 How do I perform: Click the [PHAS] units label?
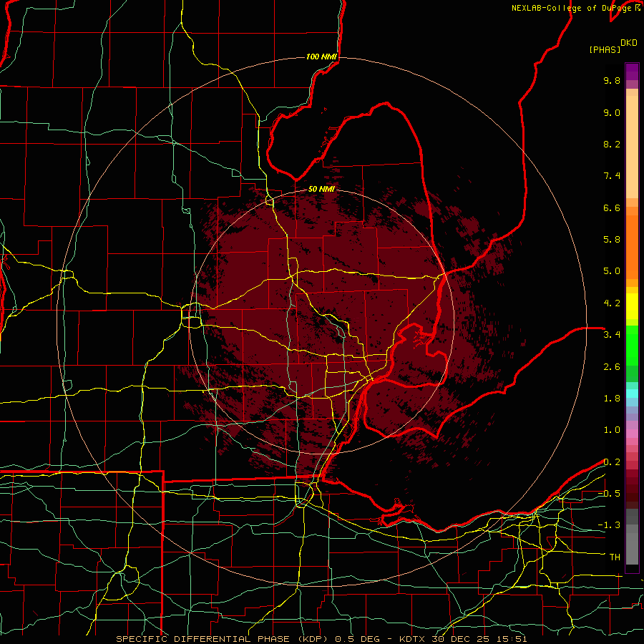605,49
